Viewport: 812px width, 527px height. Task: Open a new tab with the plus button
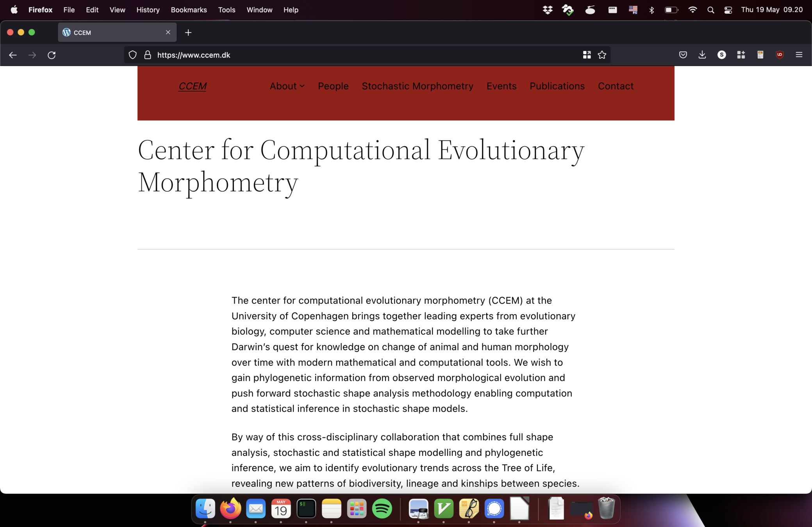(188, 33)
